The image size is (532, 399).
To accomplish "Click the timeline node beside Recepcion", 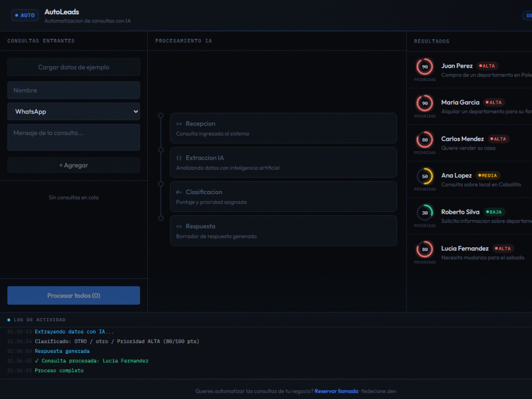I will pyautogui.click(x=161, y=115).
